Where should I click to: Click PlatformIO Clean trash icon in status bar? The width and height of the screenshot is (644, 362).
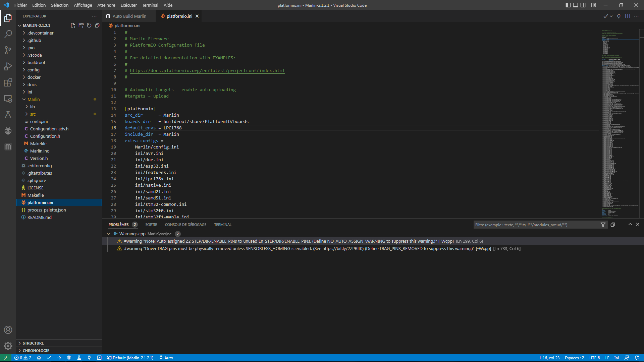tap(69, 358)
